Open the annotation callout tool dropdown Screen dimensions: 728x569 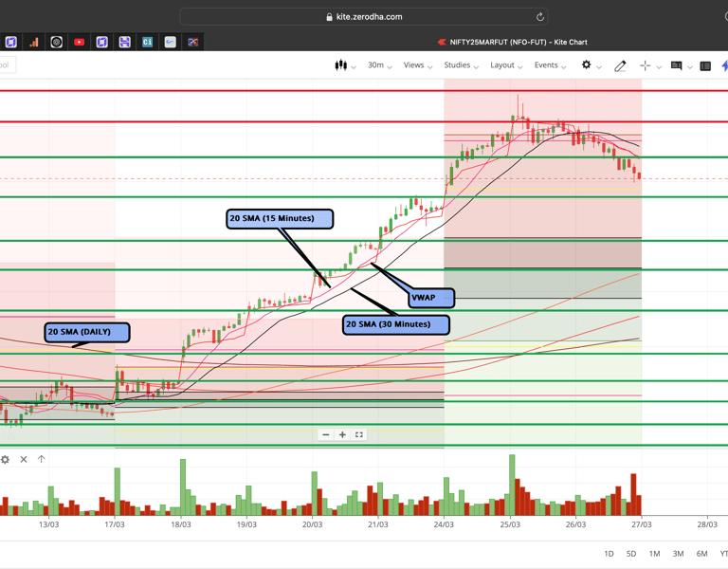pos(682,66)
